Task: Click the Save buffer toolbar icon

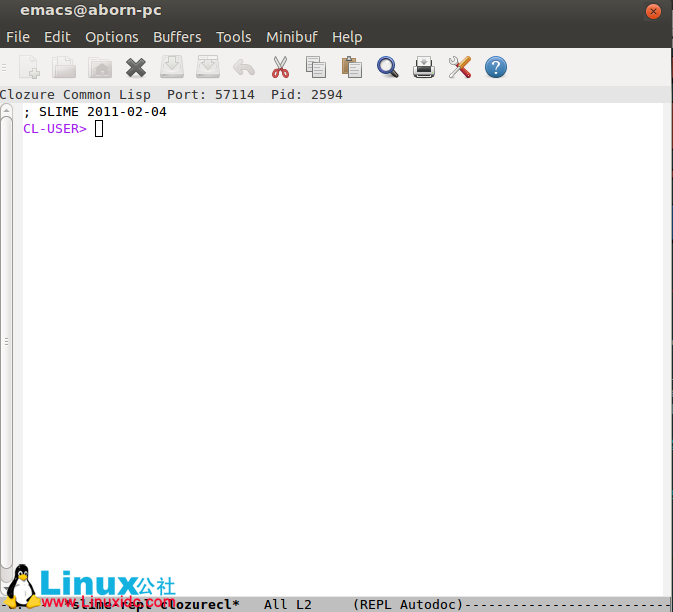Action: [172, 68]
